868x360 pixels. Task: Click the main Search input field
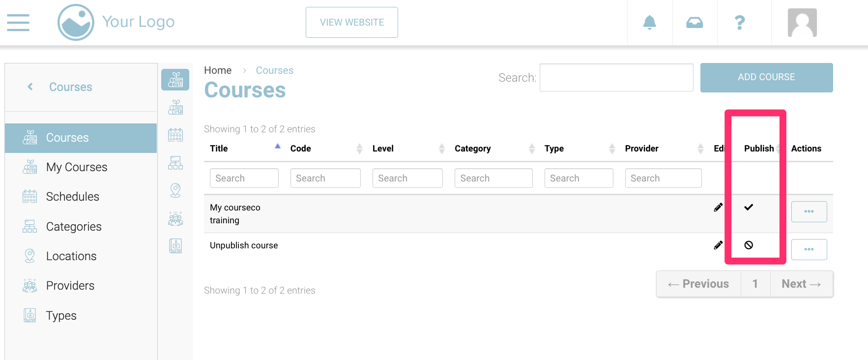tap(616, 78)
